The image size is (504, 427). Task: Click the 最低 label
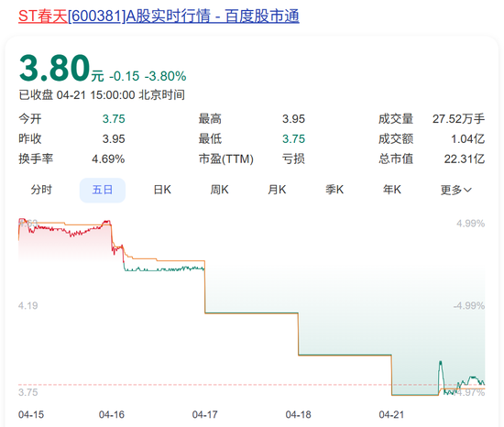pyautogui.click(x=210, y=139)
